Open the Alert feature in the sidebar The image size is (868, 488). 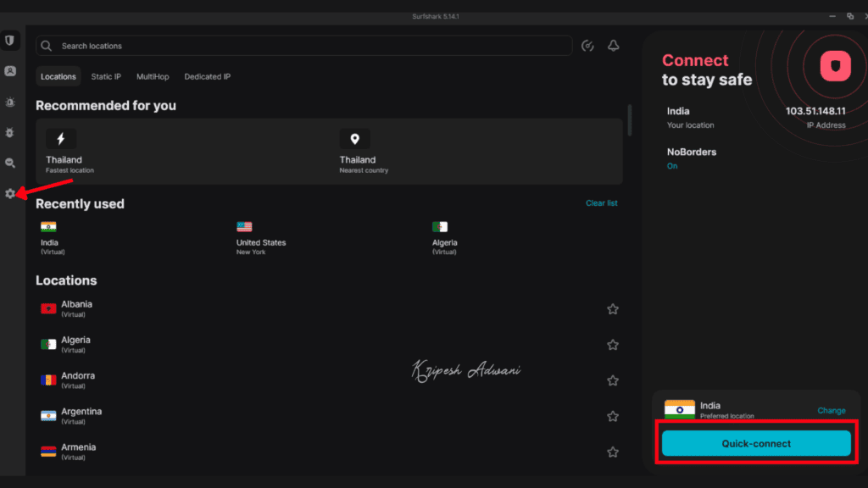pyautogui.click(x=10, y=102)
